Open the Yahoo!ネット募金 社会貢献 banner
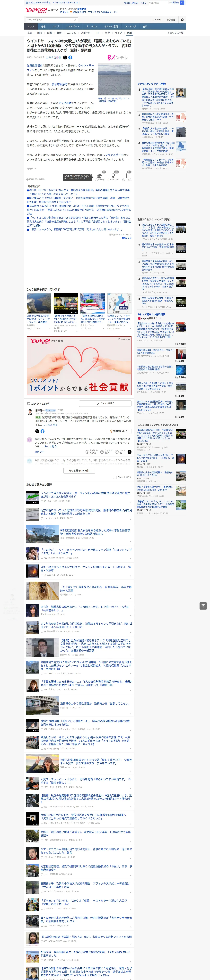 79,366
